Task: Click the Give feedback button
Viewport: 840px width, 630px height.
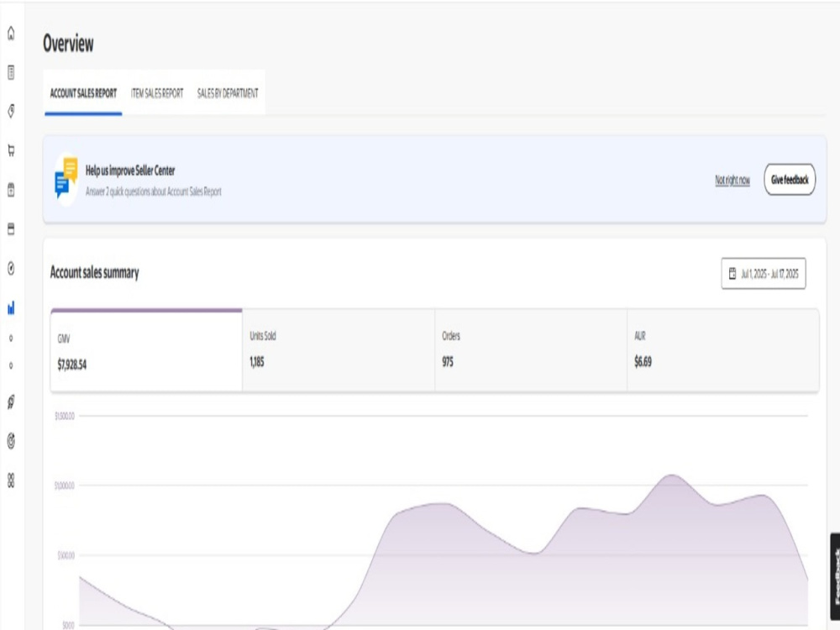Action: (x=790, y=180)
